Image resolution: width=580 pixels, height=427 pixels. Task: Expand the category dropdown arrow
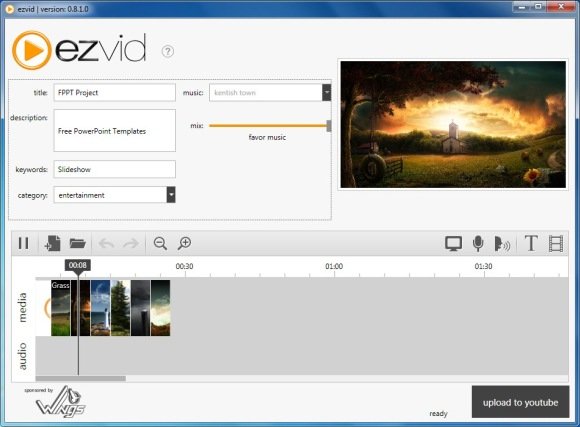point(171,195)
